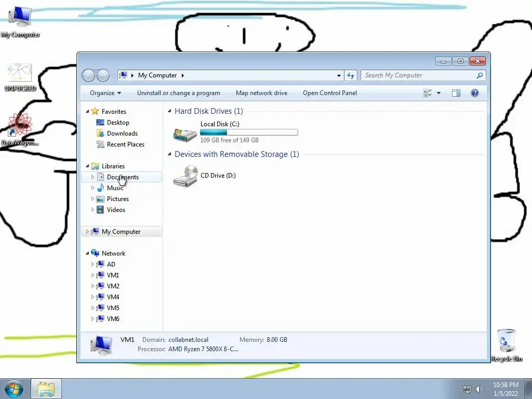Screen dimensions: 532x399
Task: Select the Music library
Action: tap(115, 188)
